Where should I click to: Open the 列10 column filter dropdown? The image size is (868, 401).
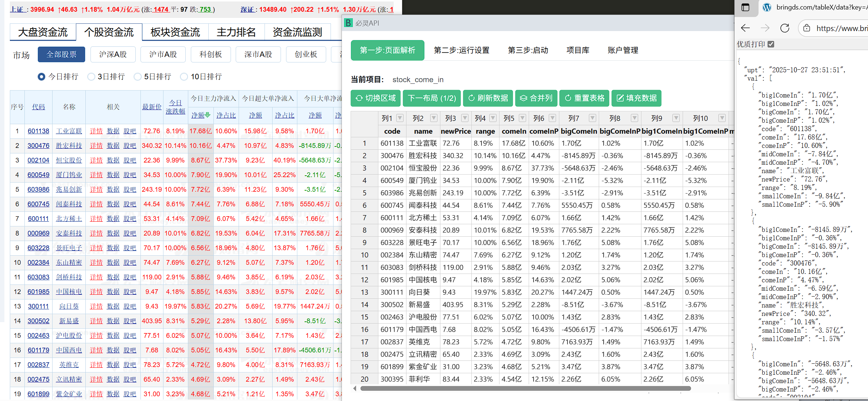point(722,118)
